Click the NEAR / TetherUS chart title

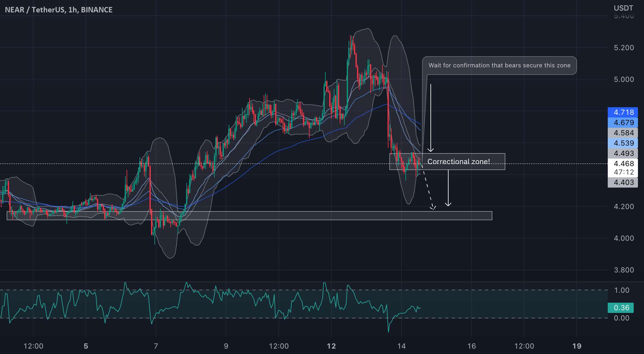[x=59, y=10]
